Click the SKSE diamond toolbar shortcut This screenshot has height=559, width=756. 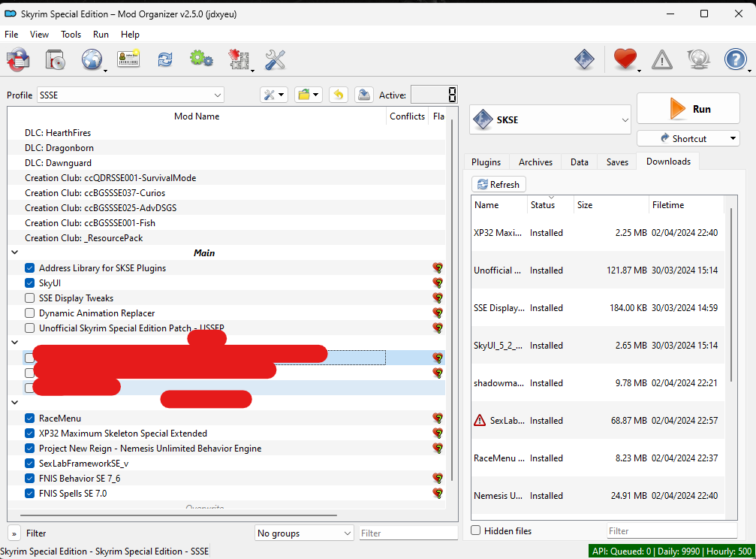click(584, 60)
